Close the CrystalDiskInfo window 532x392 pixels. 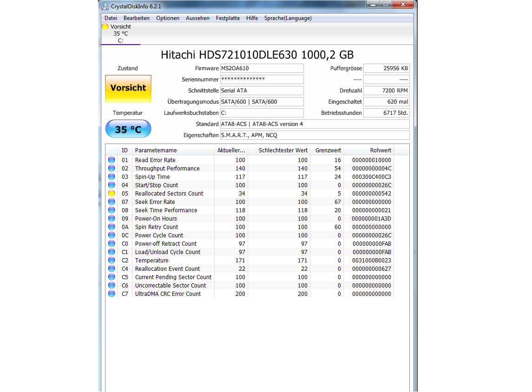click(x=403, y=4)
